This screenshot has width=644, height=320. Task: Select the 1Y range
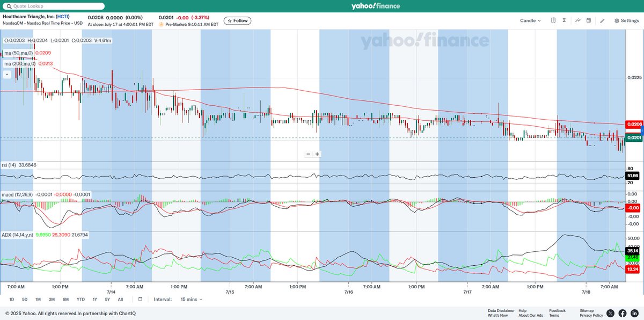click(94, 299)
